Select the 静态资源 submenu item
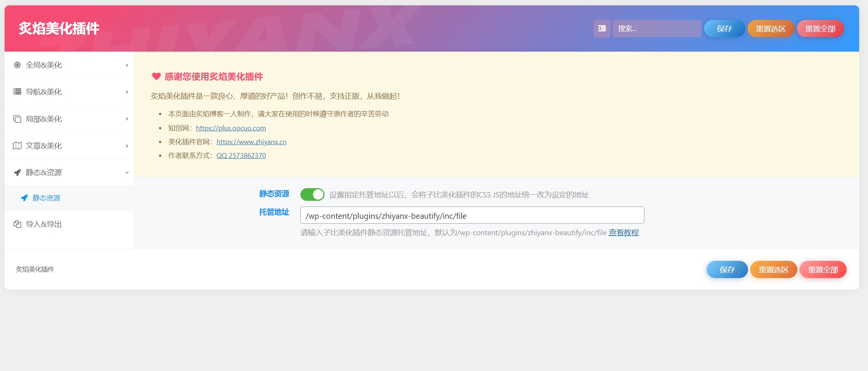This screenshot has height=371, width=868. point(46,198)
